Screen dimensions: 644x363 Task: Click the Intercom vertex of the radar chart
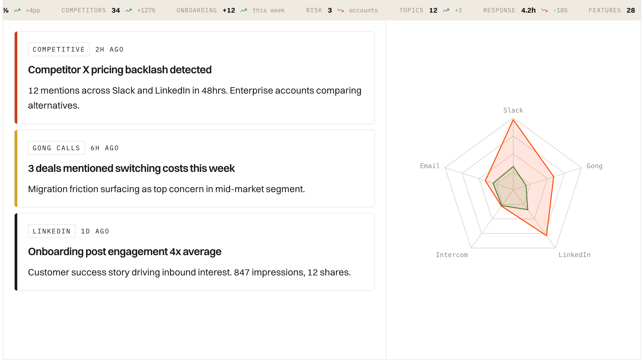pyautogui.click(x=470, y=248)
